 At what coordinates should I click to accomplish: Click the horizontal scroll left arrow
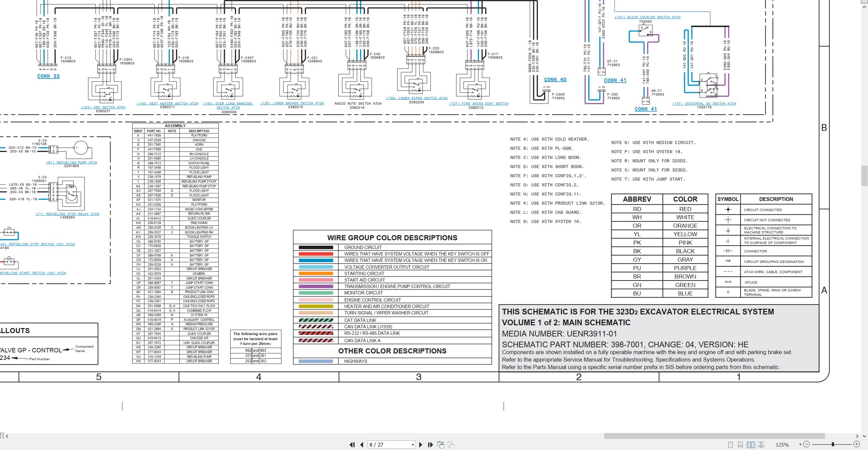pyautogui.click(x=7, y=436)
